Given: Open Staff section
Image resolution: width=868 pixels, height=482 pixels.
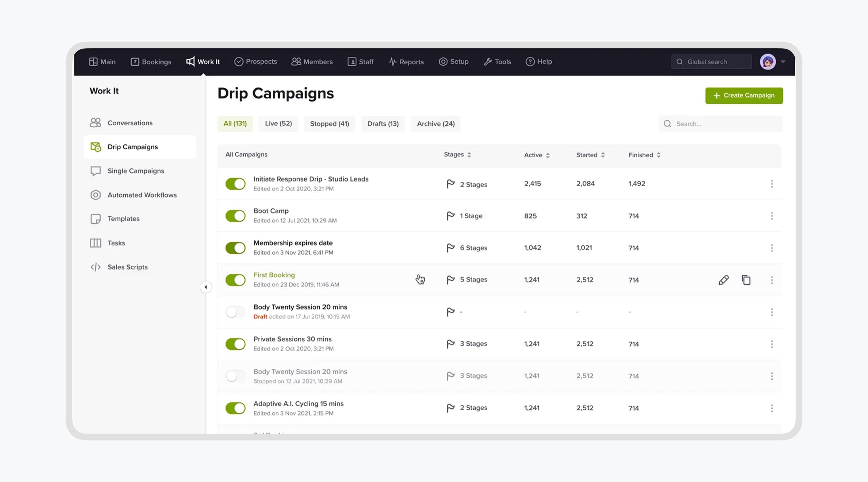Looking at the screenshot, I should (x=360, y=62).
